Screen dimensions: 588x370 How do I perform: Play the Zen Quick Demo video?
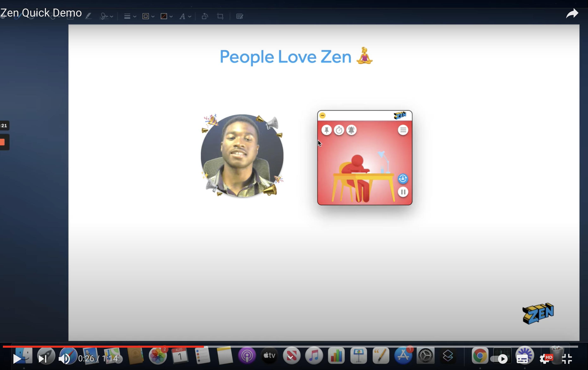click(x=17, y=359)
